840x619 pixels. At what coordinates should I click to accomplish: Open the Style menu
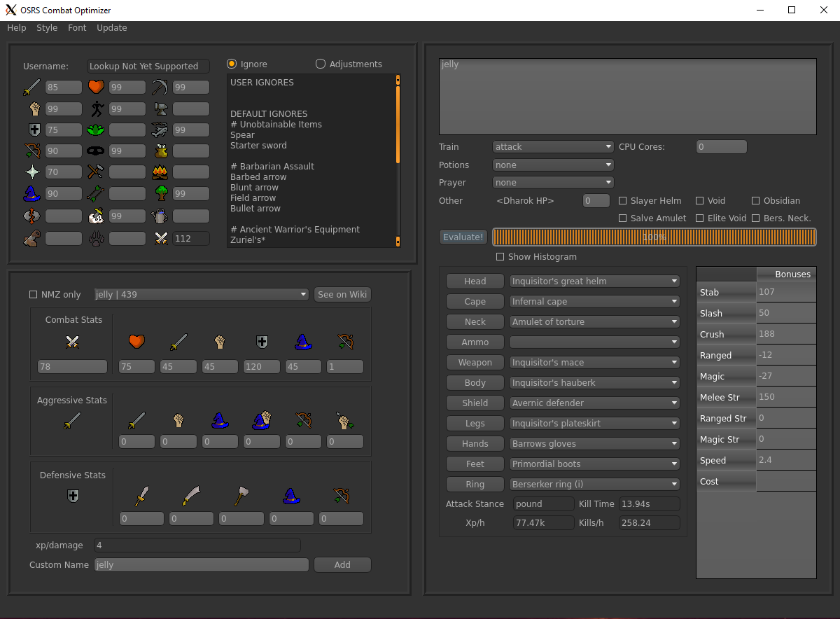point(47,28)
